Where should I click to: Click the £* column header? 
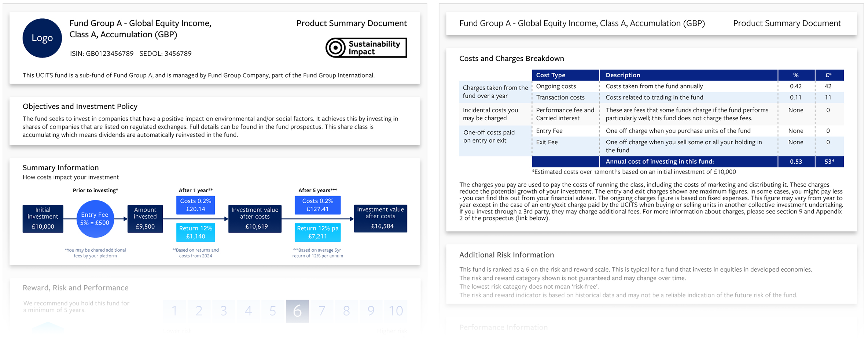click(x=829, y=75)
